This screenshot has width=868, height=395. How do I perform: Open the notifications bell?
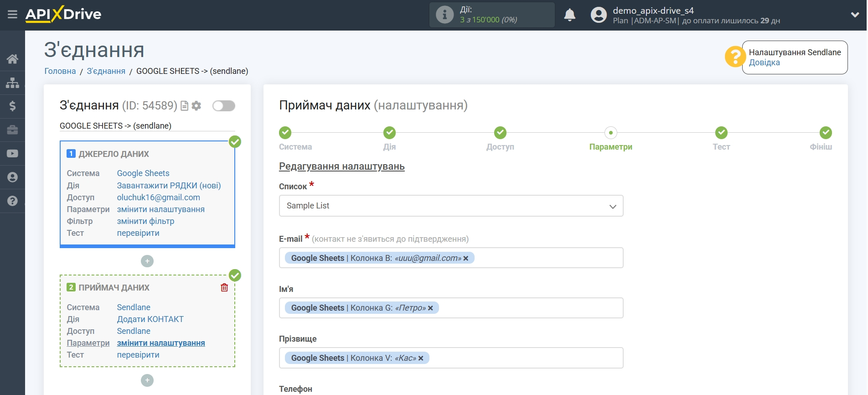click(x=569, y=15)
